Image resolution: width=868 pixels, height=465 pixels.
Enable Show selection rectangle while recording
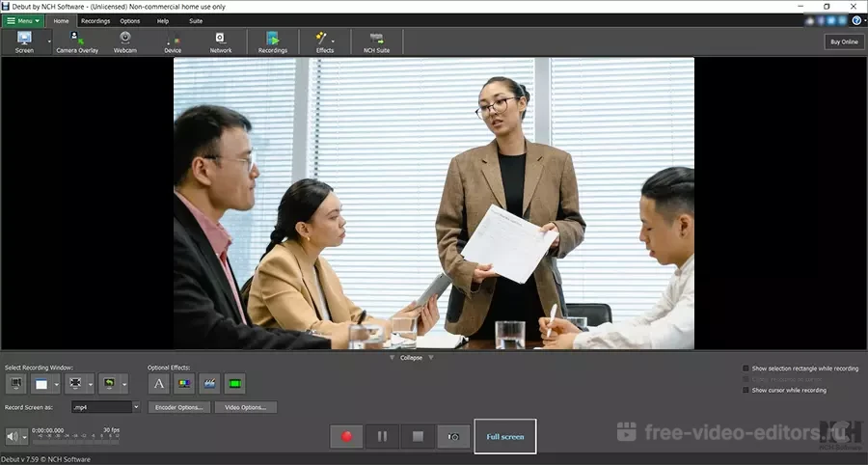746,369
